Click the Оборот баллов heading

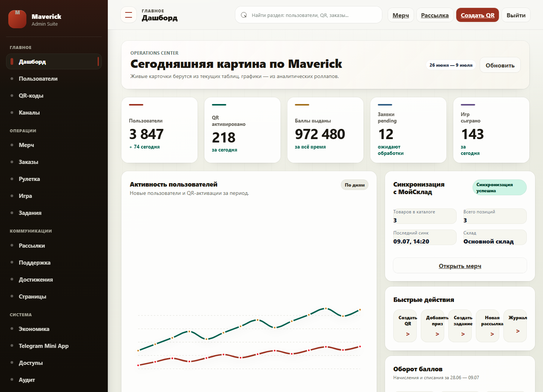coord(418,369)
